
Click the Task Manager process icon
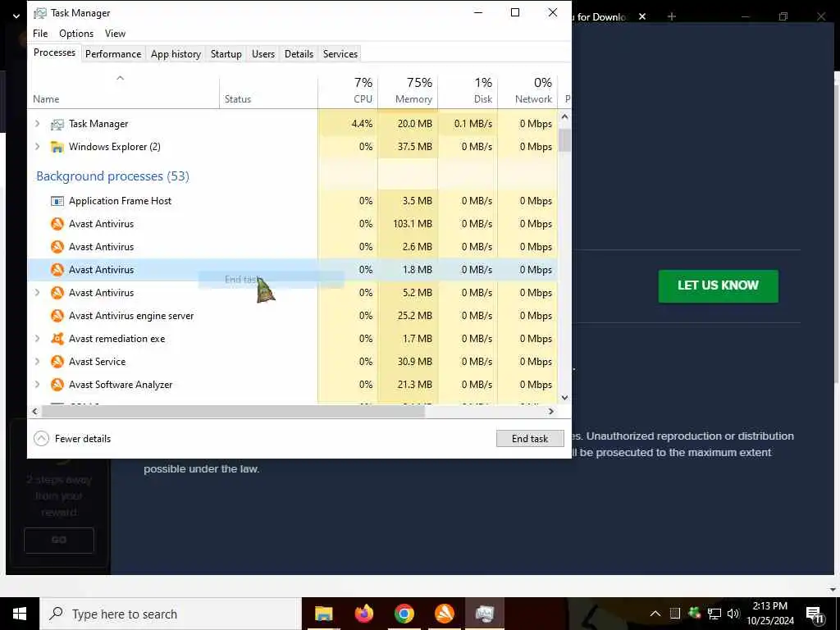57,125
